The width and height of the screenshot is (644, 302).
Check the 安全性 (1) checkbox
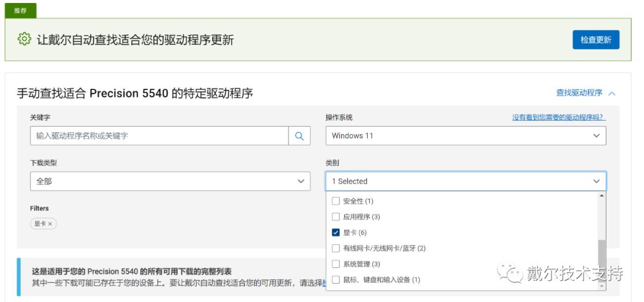[336, 201]
